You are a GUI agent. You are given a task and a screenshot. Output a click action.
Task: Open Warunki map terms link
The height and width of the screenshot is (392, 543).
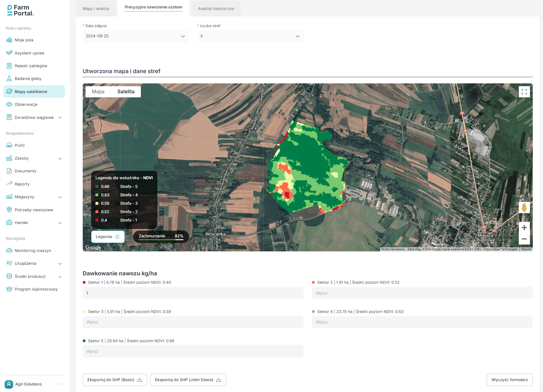click(x=526, y=249)
